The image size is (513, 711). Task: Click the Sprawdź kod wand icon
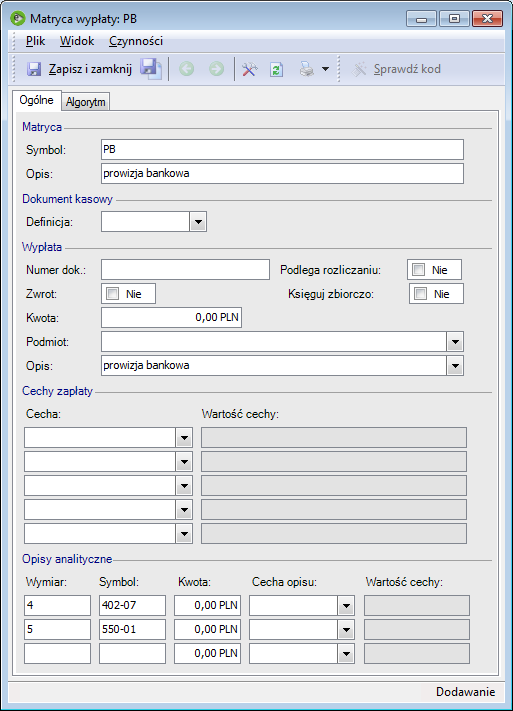(359, 69)
